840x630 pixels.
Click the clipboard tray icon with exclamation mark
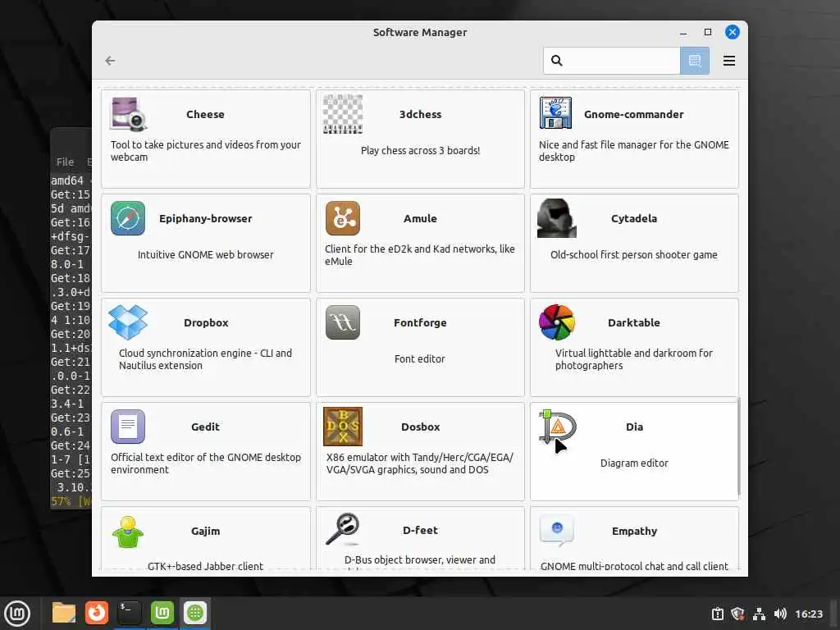pyautogui.click(x=717, y=614)
